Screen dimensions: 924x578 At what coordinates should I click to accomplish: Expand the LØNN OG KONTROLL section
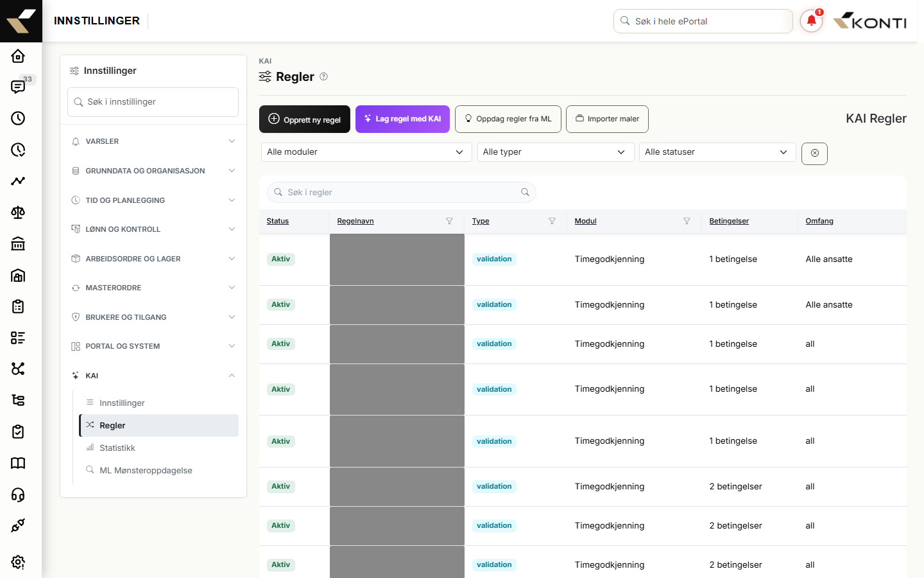(x=153, y=229)
